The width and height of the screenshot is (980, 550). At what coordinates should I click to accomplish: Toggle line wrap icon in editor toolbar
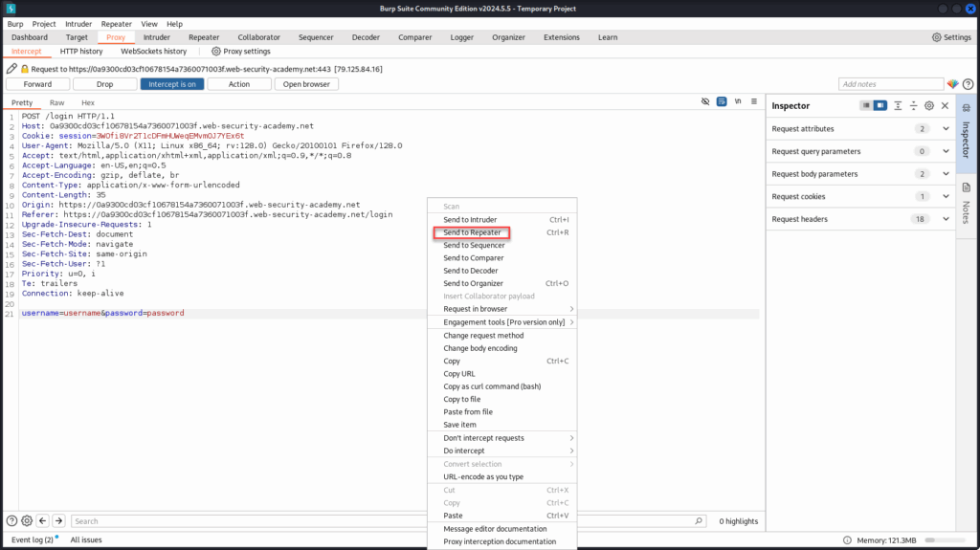click(722, 101)
